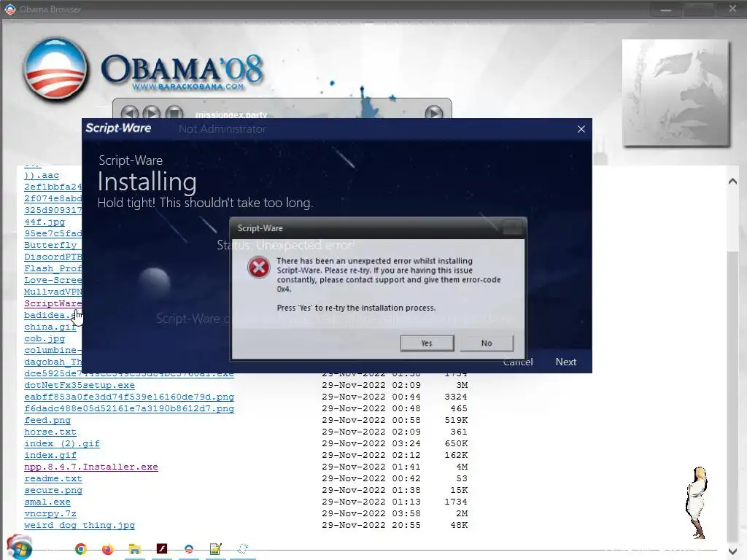Open the index (2).gif link
The height and width of the screenshot is (560, 747).
coord(62,443)
